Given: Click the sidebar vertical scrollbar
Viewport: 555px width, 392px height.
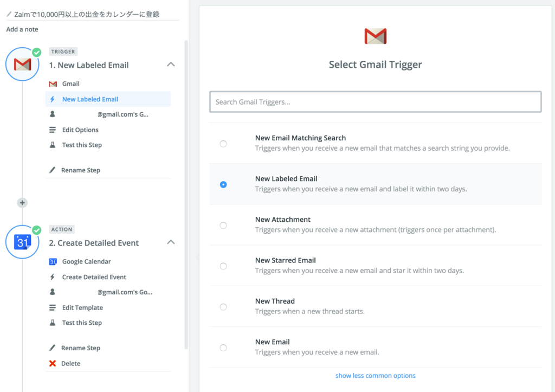Looking at the screenshot, I should point(186,195).
